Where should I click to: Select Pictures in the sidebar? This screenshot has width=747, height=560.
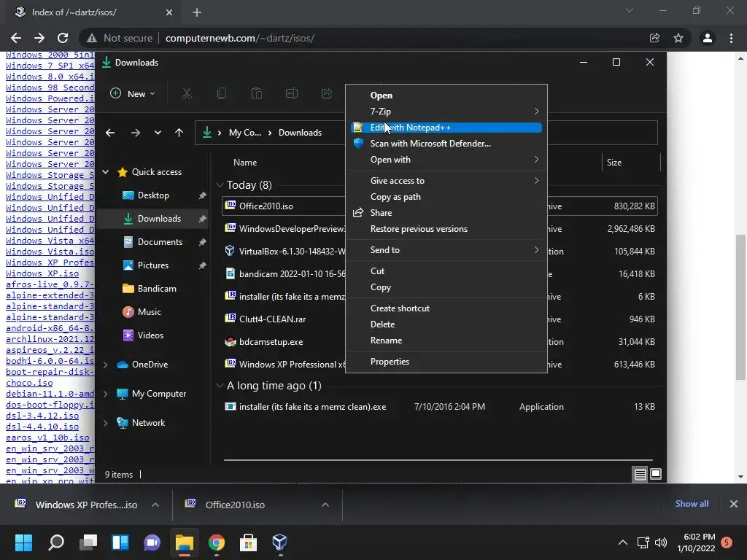point(152,265)
